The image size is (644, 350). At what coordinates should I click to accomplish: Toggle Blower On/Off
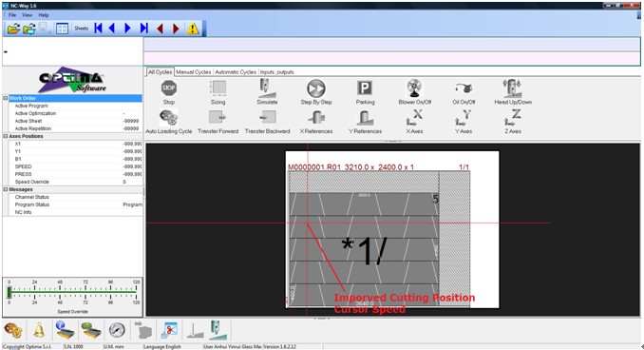(x=414, y=88)
